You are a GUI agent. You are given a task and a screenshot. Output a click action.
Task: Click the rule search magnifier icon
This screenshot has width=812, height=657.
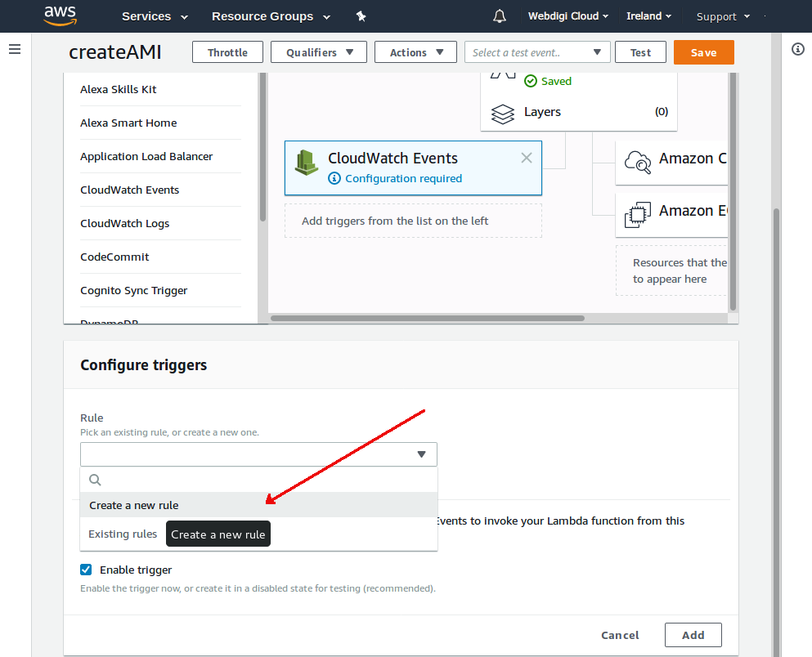pos(95,480)
